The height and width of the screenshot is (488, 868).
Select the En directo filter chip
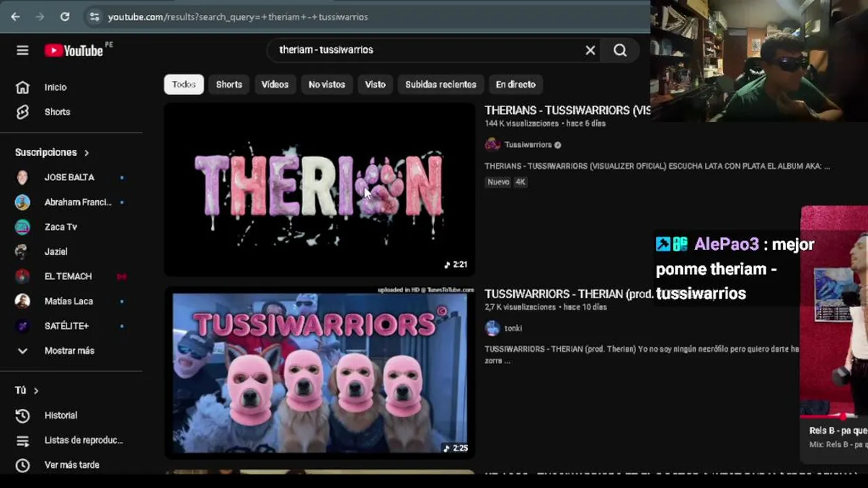(515, 85)
